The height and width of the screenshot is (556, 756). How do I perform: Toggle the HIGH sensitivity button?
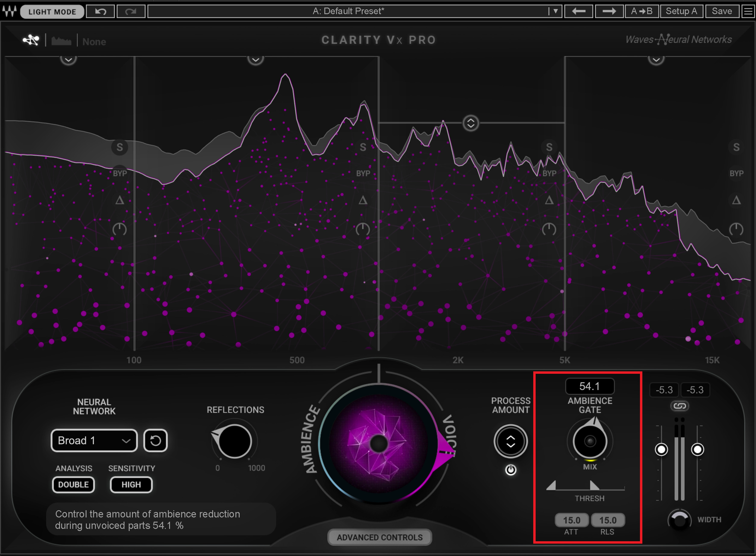click(131, 485)
